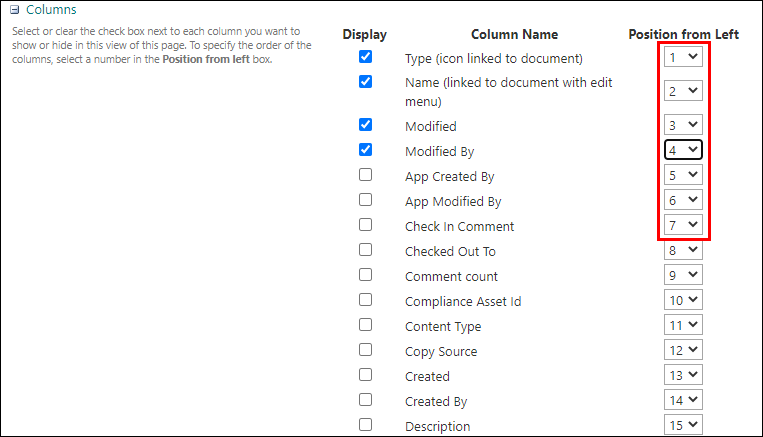Viewport: 763px width, 437px height.
Task: Enable display of App Modified By
Action: click(x=365, y=200)
